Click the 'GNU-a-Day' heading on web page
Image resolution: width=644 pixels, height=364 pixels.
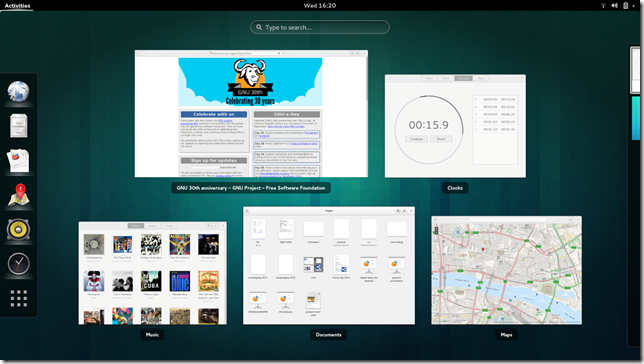click(x=286, y=114)
